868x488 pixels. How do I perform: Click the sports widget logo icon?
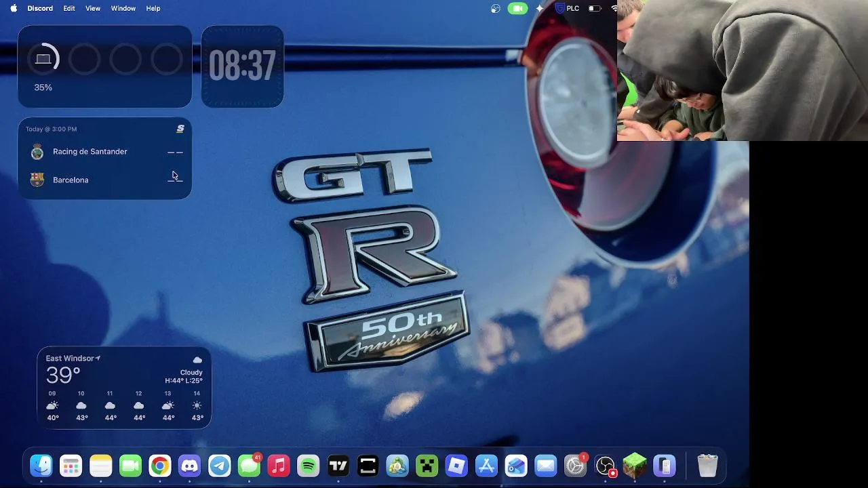click(x=180, y=129)
